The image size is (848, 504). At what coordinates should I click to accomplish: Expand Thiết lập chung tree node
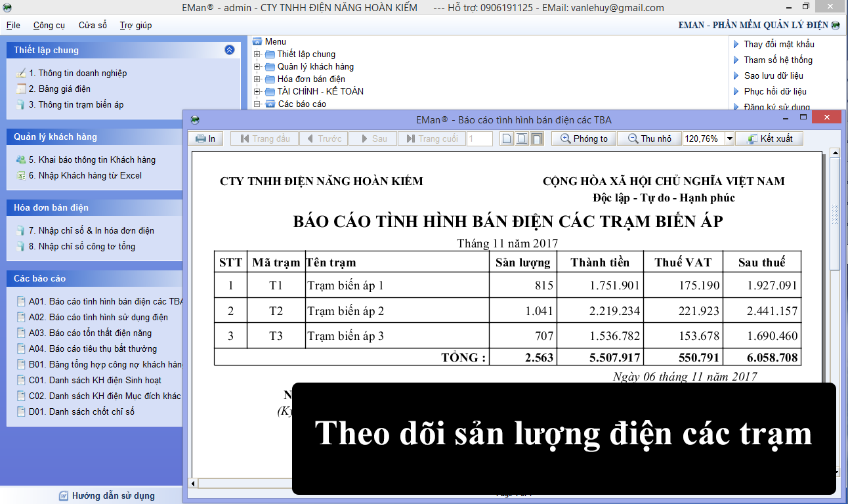point(257,54)
